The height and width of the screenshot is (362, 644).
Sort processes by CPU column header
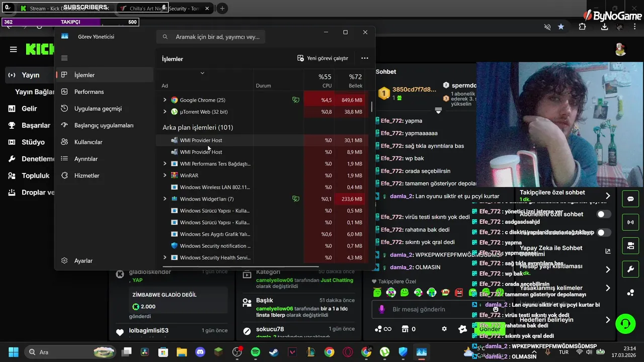(x=319, y=80)
